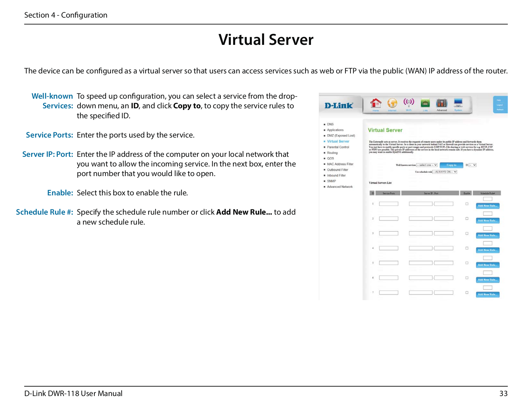Click Add New Rule for row 7
Image resolution: width=532 pixels, height=411 pixels.
pos(488,295)
